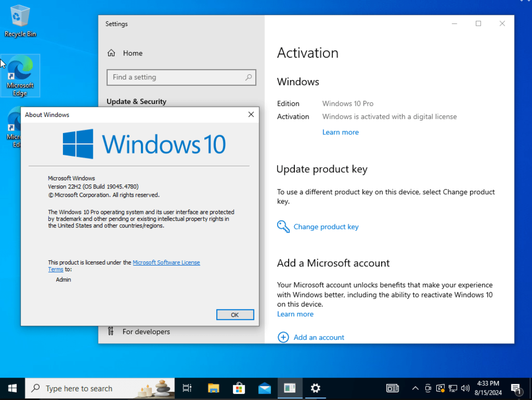Select the Microsoft Edge desktop shortcut

point(20,75)
